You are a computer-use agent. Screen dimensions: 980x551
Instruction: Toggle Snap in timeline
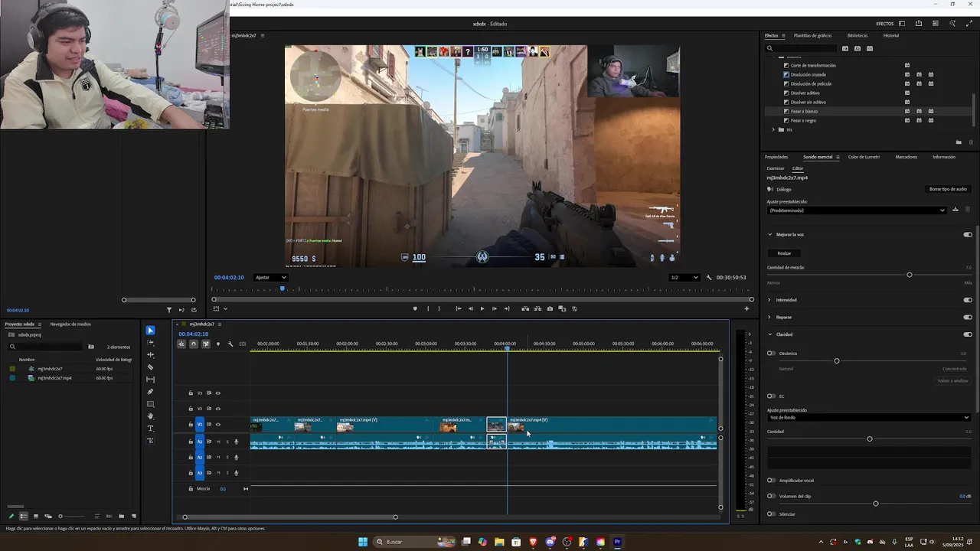coord(194,344)
